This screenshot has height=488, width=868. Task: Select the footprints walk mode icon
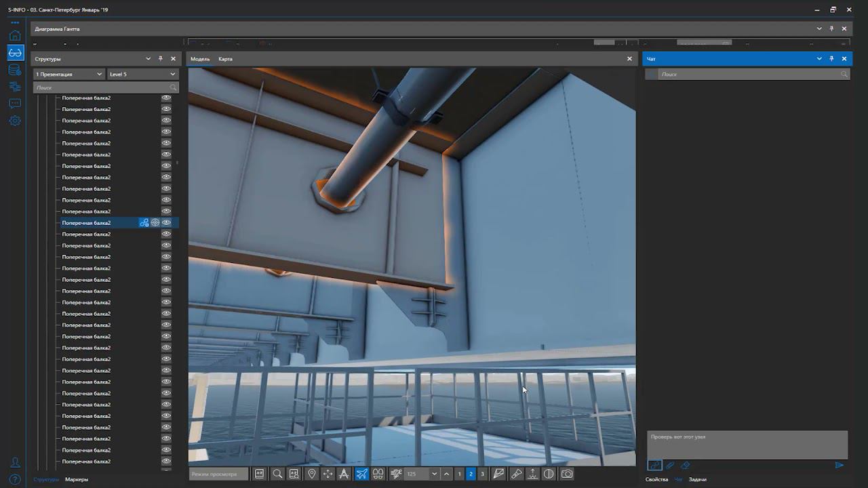point(378,474)
